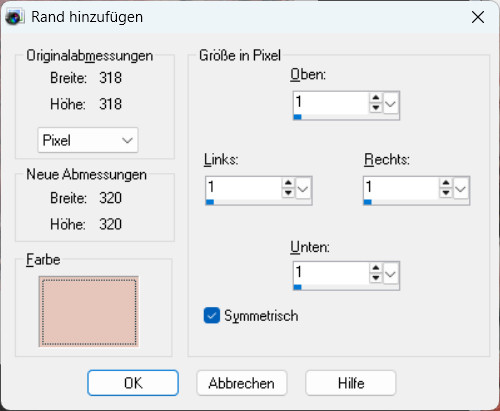Decrease the Oben value with down arrow
Screen dimensions: 500x411
point(376,108)
